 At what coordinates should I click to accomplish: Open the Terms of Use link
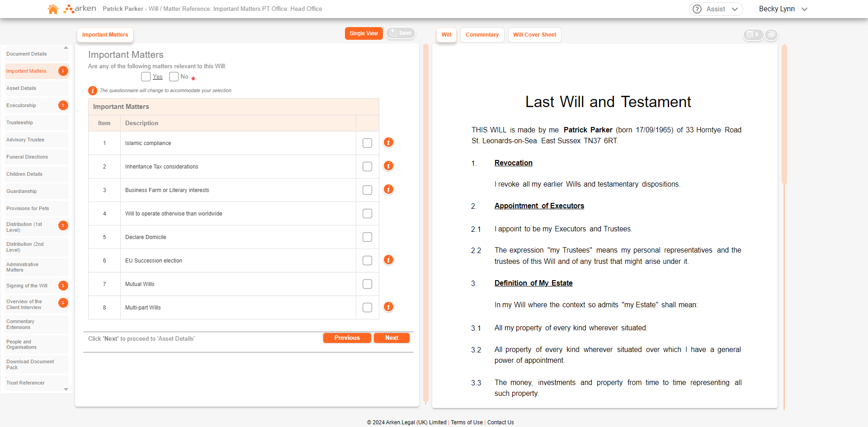click(467, 422)
